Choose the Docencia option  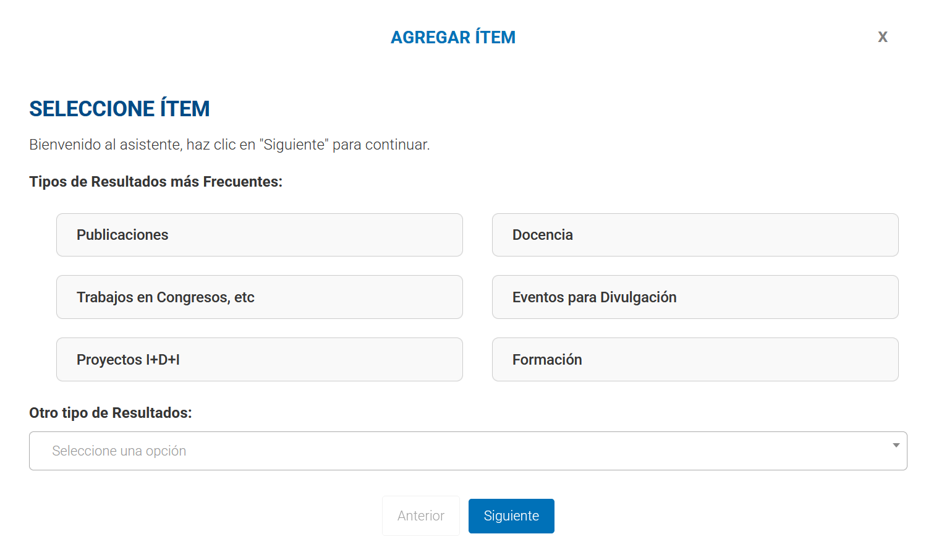[x=695, y=235]
